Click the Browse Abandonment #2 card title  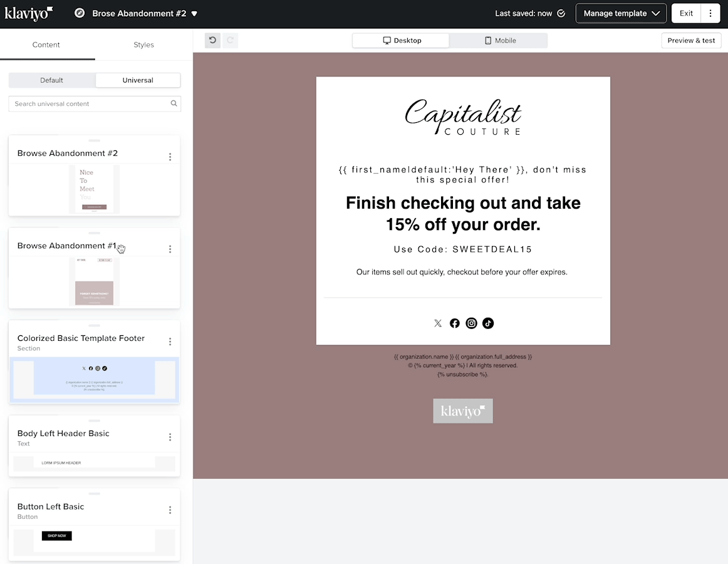pyautogui.click(x=67, y=154)
